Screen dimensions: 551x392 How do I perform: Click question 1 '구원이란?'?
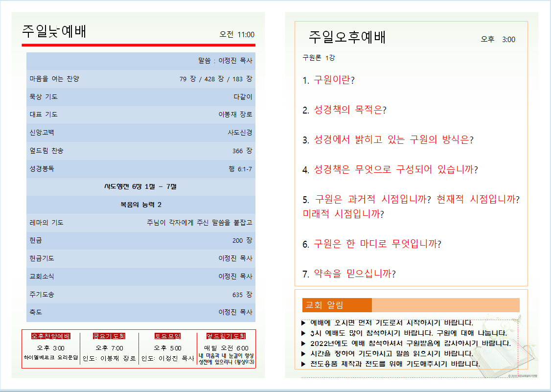pyautogui.click(x=334, y=80)
